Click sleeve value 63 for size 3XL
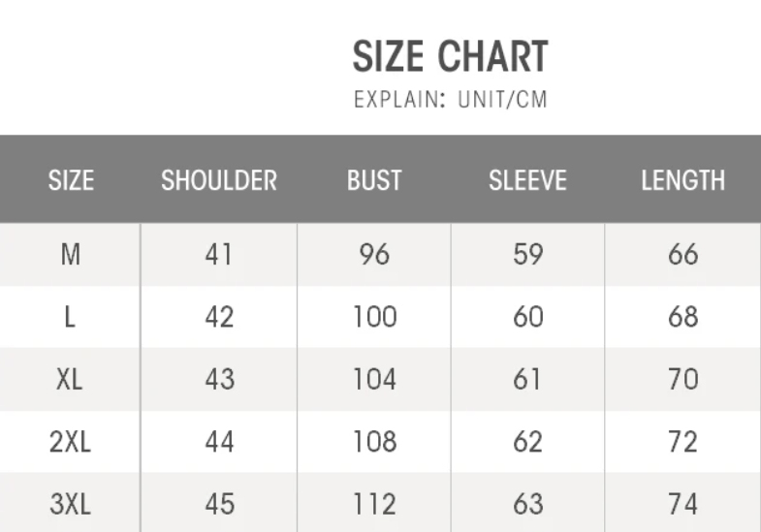The width and height of the screenshot is (761, 532). pos(527,504)
